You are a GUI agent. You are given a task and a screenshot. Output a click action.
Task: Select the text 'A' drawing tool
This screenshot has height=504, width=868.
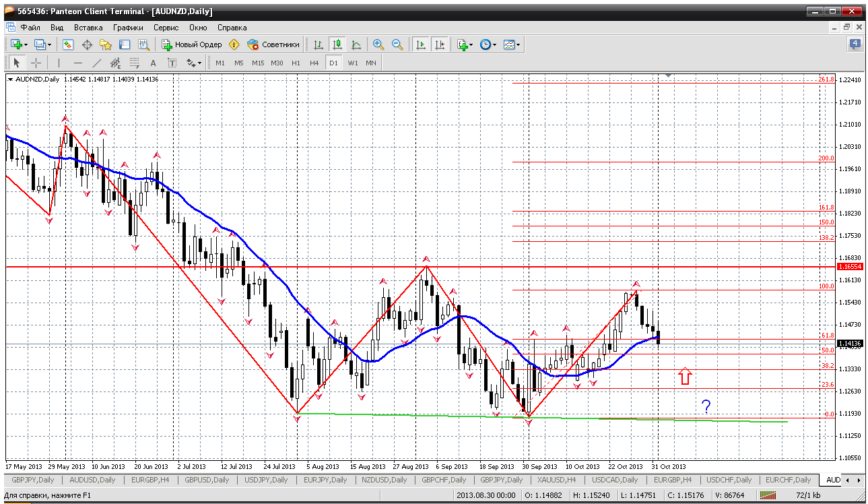pos(153,63)
